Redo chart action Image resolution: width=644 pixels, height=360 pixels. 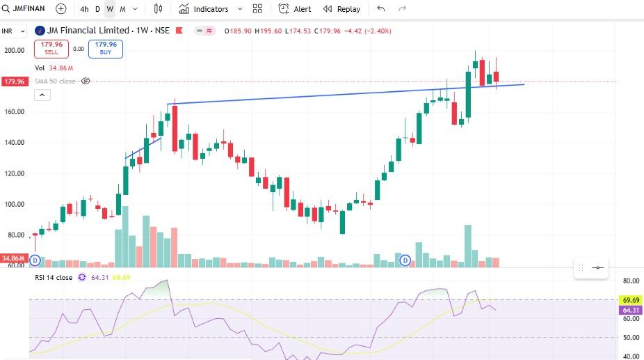[x=402, y=8]
